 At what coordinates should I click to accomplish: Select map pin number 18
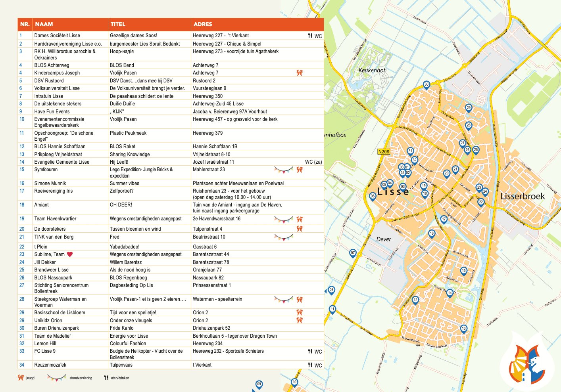425,194
